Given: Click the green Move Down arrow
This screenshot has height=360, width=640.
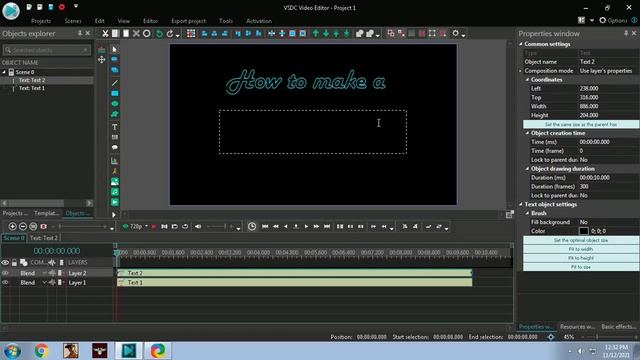Looking at the screenshot, I should pyautogui.click(x=326, y=33).
